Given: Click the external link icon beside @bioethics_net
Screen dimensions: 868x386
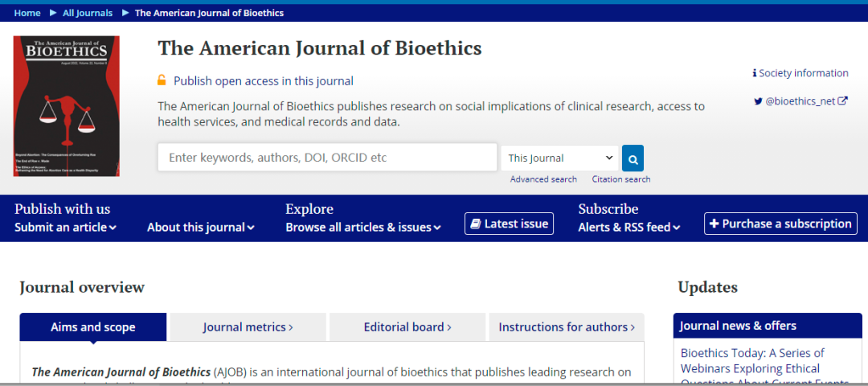Looking at the screenshot, I should pyautogui.click(x=842, y=101).
